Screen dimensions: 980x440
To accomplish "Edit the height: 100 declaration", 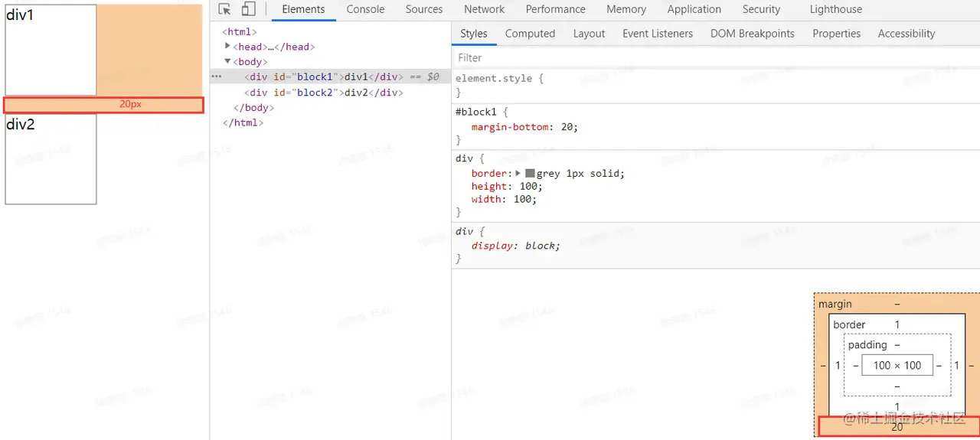I will click(x=507, y=186).
